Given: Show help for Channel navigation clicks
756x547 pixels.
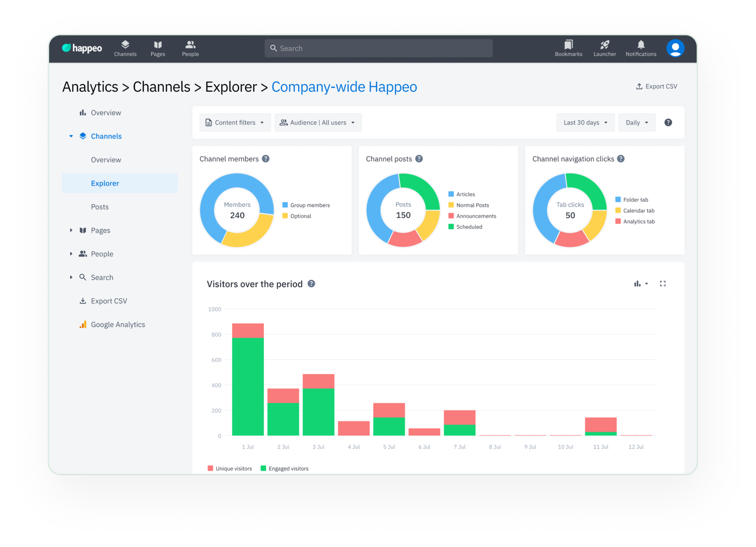Looking at the screenshot, I should [x=621, y=159].
